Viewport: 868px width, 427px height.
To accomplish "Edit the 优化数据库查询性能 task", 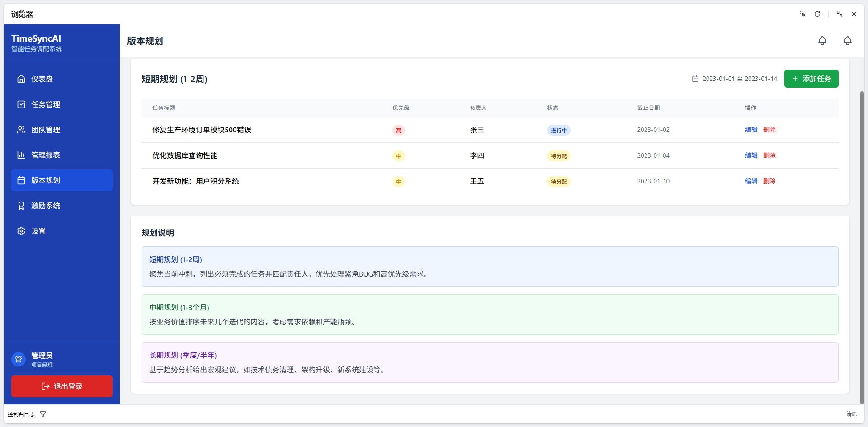I will click(751, 155).
